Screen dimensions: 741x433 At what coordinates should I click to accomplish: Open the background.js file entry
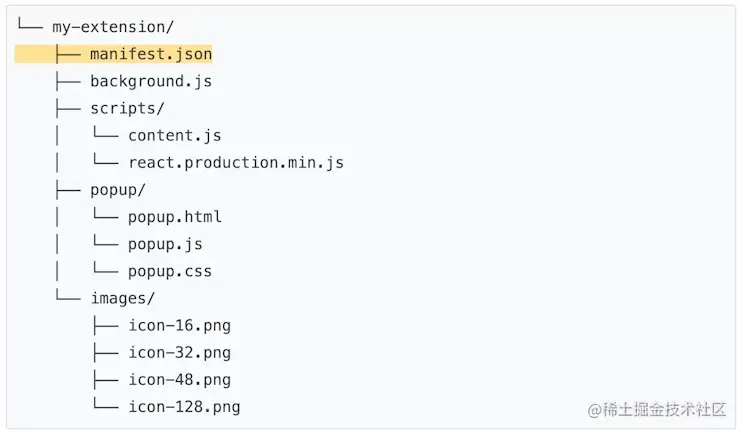150,81
